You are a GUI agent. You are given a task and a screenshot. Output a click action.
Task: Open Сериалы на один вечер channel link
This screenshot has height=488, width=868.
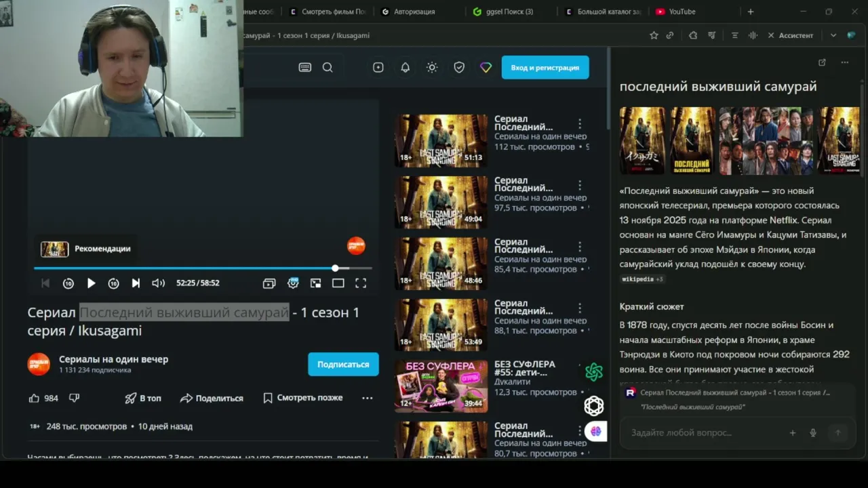pyautogui.click(x=113, y=359)
